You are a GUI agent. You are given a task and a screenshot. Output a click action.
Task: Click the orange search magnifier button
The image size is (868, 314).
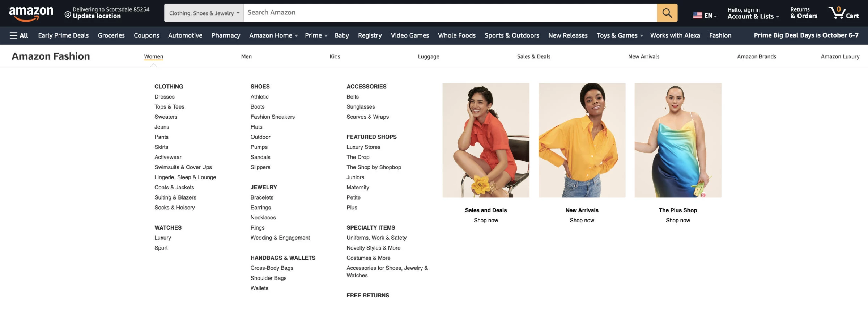point(667,13)
